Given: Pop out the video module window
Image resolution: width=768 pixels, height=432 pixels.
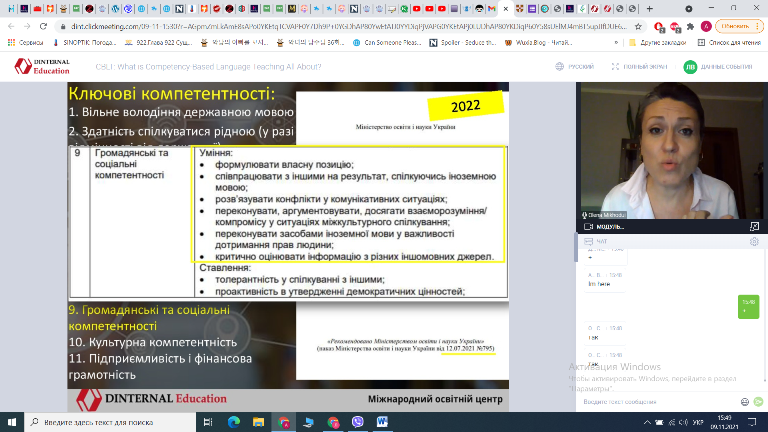Looking at the screenshot, I should click(x=754, y=226).
